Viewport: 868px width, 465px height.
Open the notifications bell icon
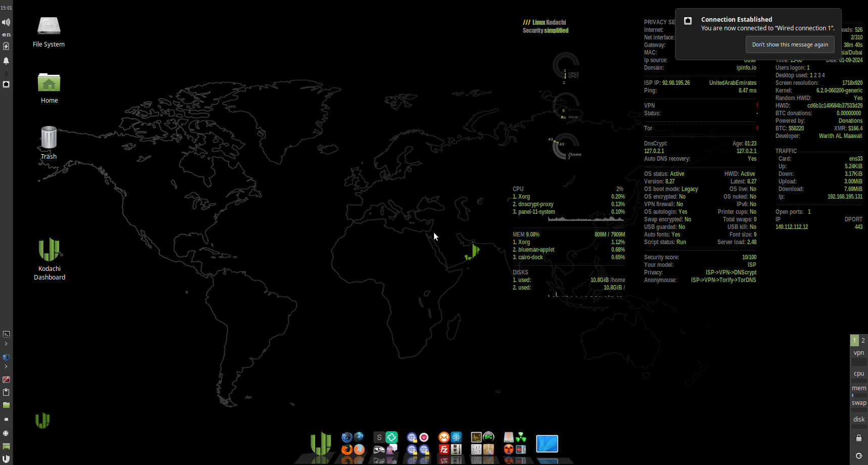[6, 61]
